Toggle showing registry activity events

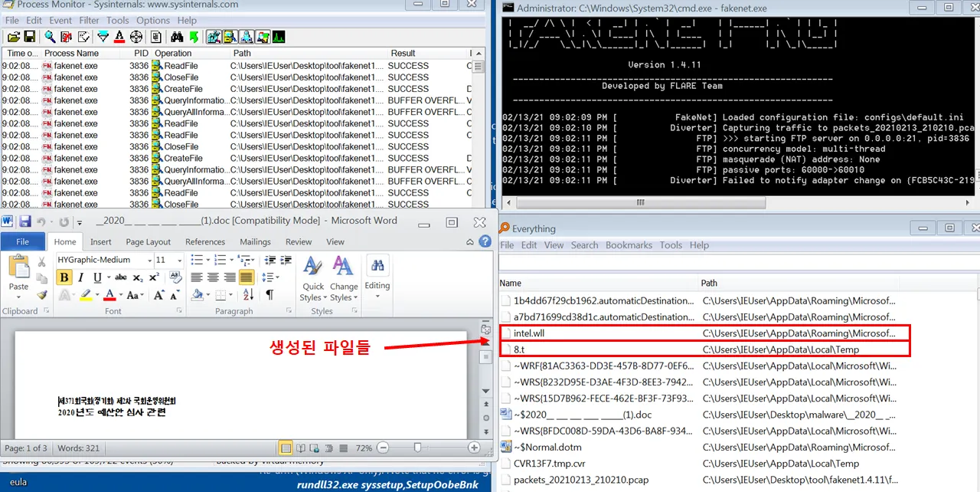pos(214,37)
